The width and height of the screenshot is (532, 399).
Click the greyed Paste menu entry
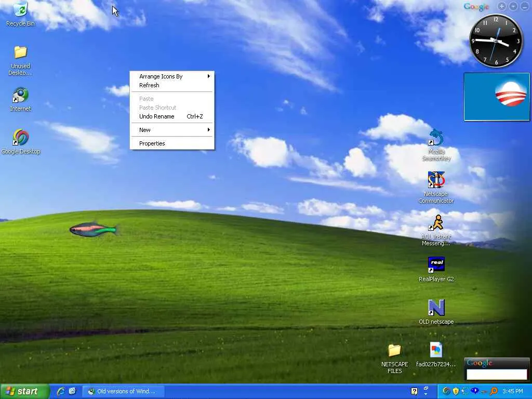click(x=172, y=99)
